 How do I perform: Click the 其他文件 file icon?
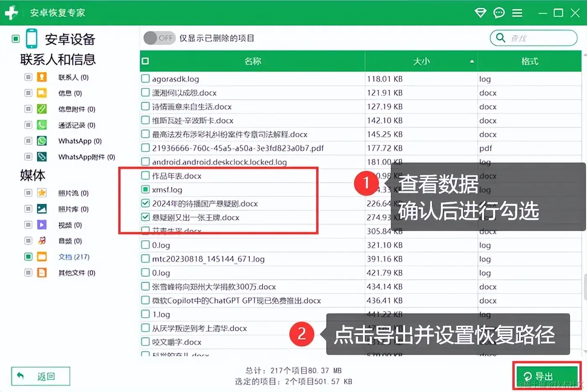tap(42, 273)
